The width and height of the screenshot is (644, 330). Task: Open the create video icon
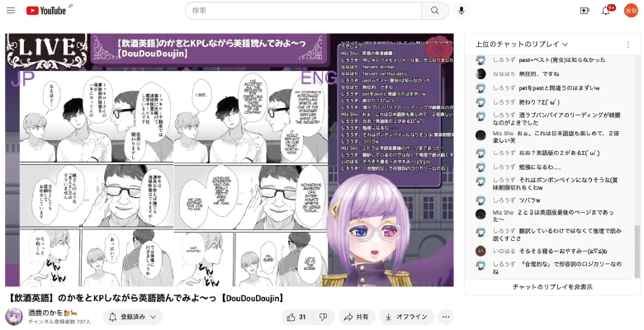[585, 11]
